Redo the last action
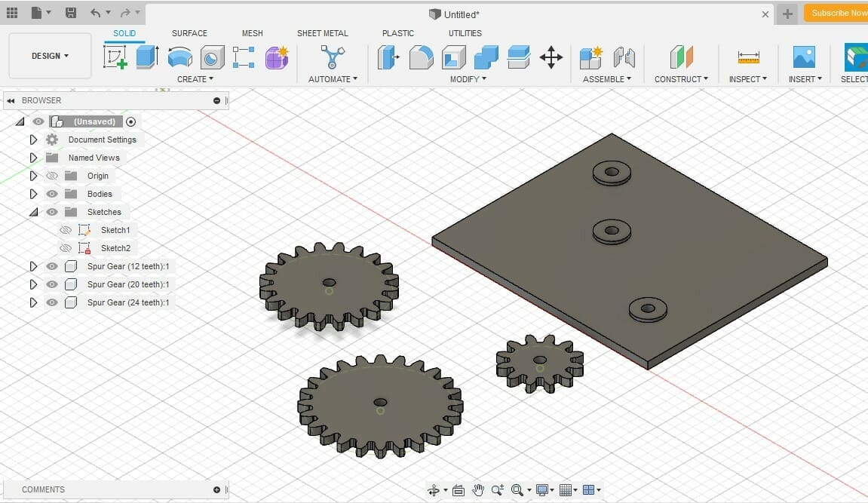This screenshot has height=503, width=868. pos(126,13)
